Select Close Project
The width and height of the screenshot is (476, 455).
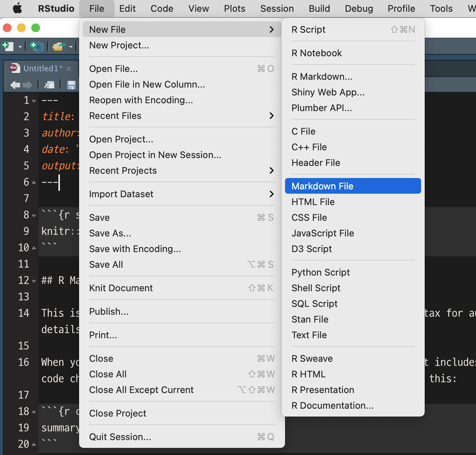pyautogui.click(x=182, y=413)
